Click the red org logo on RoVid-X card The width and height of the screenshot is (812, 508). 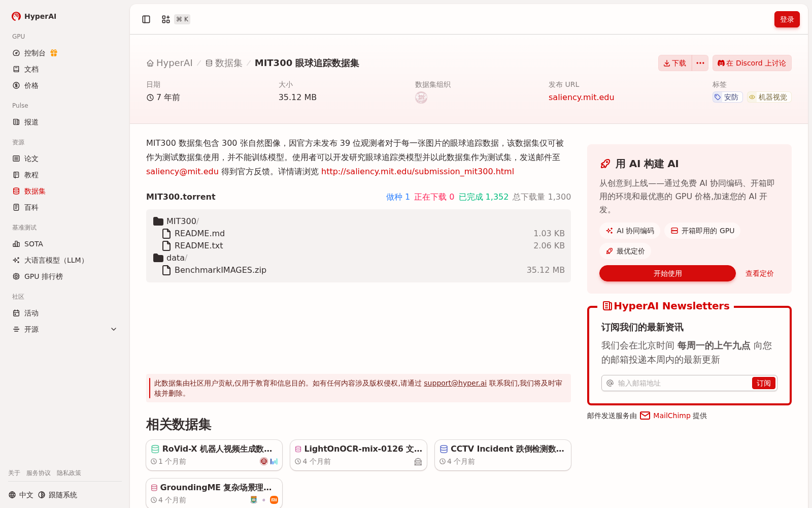click(x=264, y=461)
